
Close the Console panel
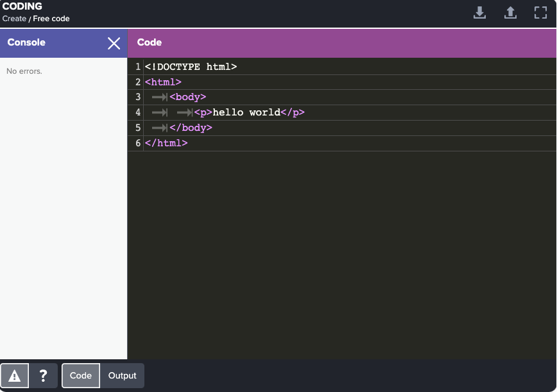click(114, 44)
